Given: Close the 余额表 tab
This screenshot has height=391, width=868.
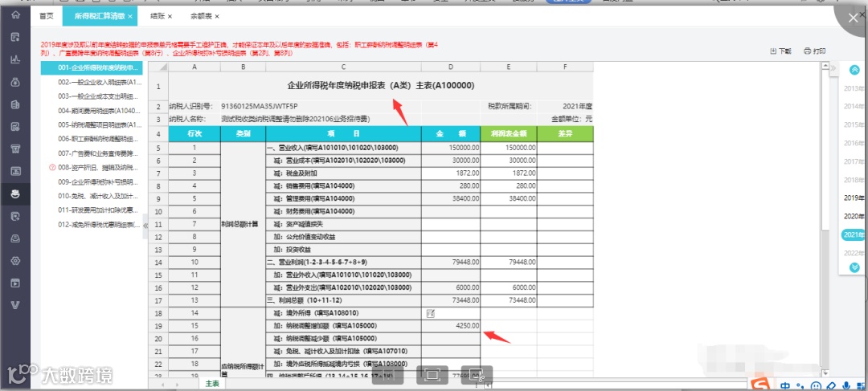Looking at the screenshot, I should (217, 17).
